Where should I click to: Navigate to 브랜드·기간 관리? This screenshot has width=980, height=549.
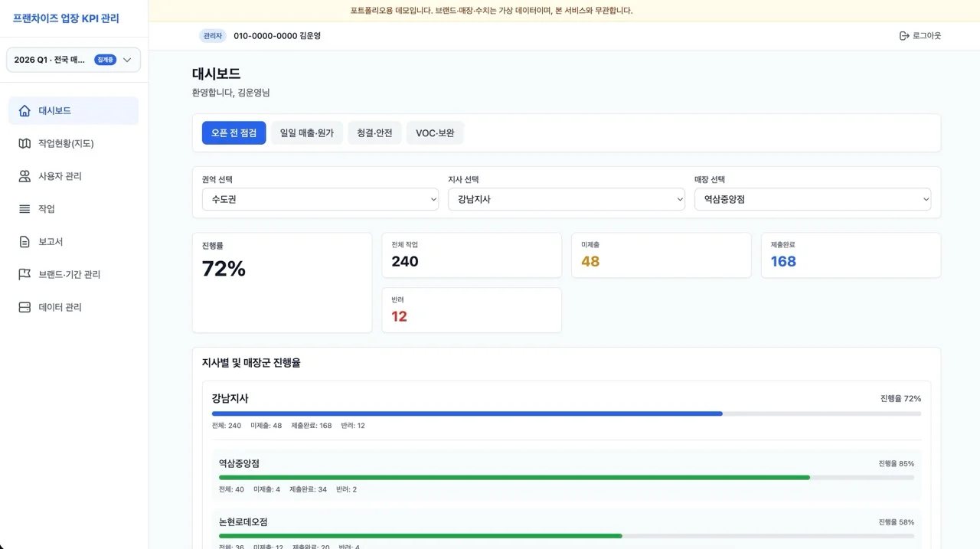click(73, 274)
